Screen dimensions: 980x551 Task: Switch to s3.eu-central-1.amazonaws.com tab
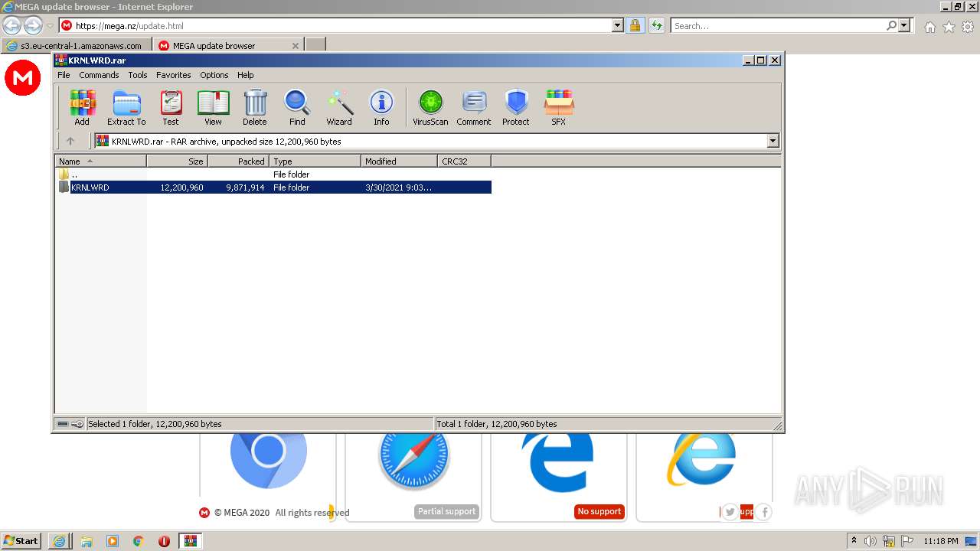pos(77,45)
